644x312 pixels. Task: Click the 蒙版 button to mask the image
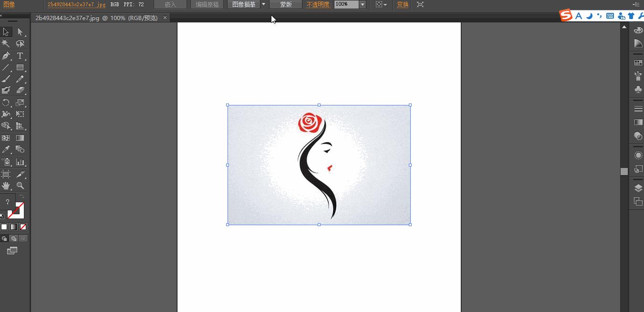(x=285, y=4)
